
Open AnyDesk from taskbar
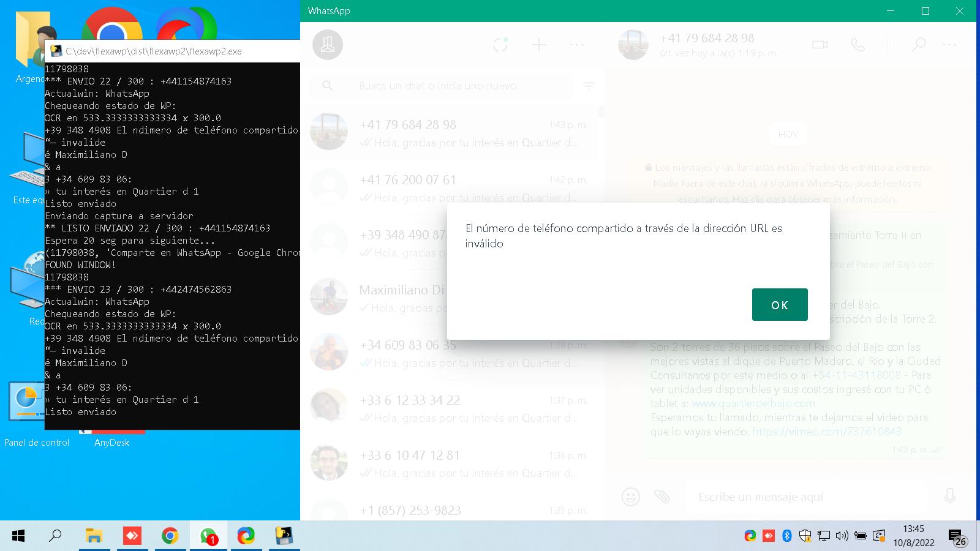(132, 536)
